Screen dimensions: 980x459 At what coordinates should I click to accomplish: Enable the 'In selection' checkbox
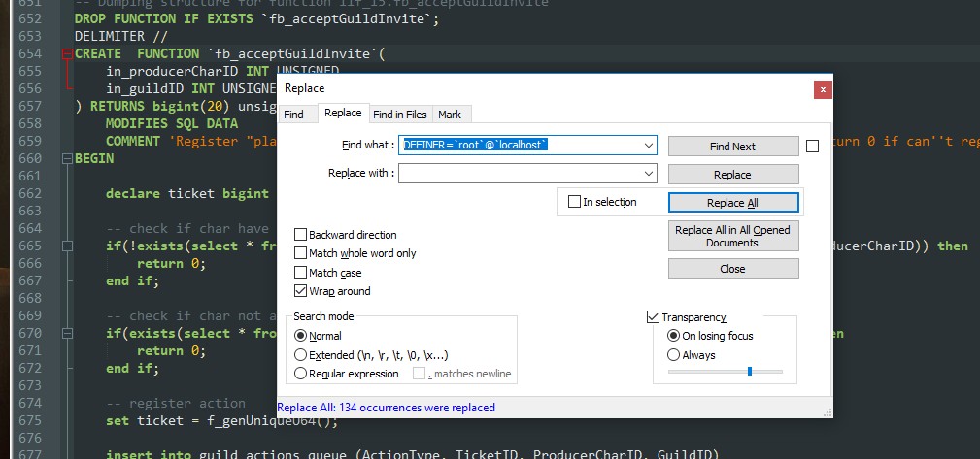(573, 202)
